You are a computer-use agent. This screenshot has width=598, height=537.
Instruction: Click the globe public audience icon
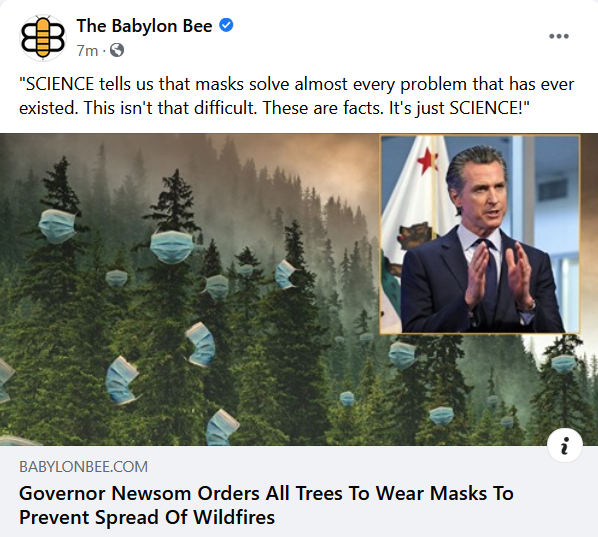click(117, 50)
